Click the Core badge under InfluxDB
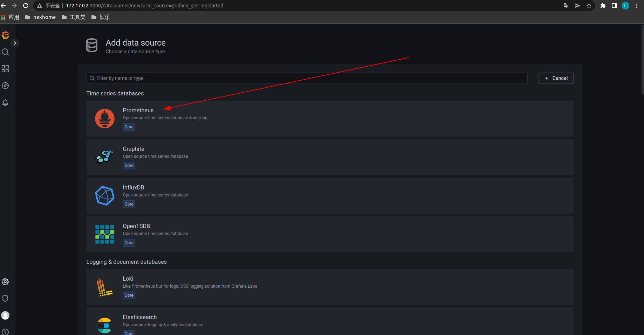Screen dimensions: 644x335 tap(129, 204)
